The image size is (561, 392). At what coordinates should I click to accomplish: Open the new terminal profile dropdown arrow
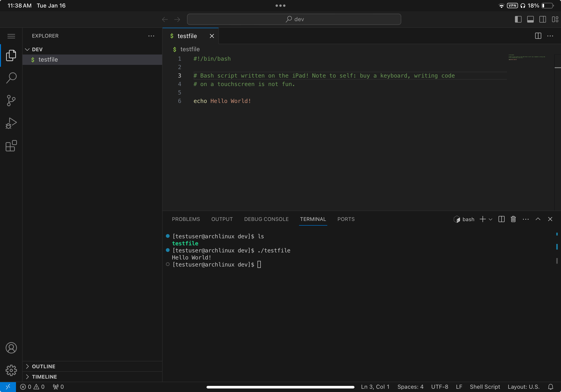[x=490, y=219]
